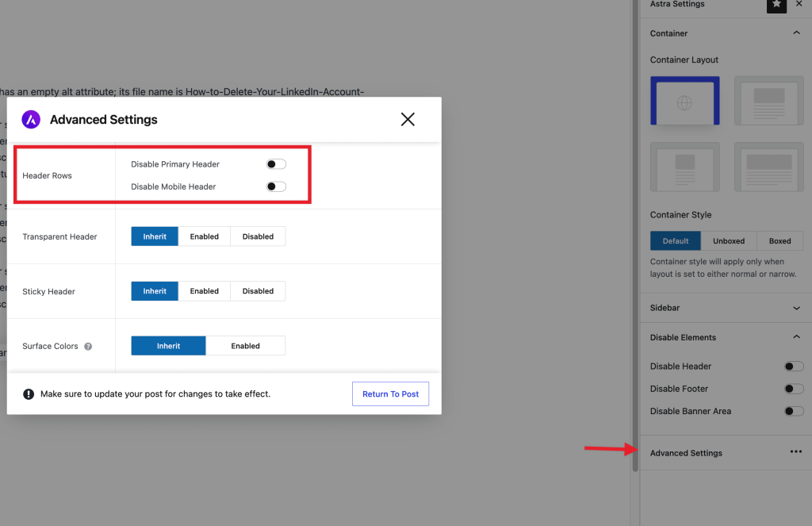This screenshot has height=526, width=812.
Task: Click the Container Layout heading
Action: pos(684,60)
